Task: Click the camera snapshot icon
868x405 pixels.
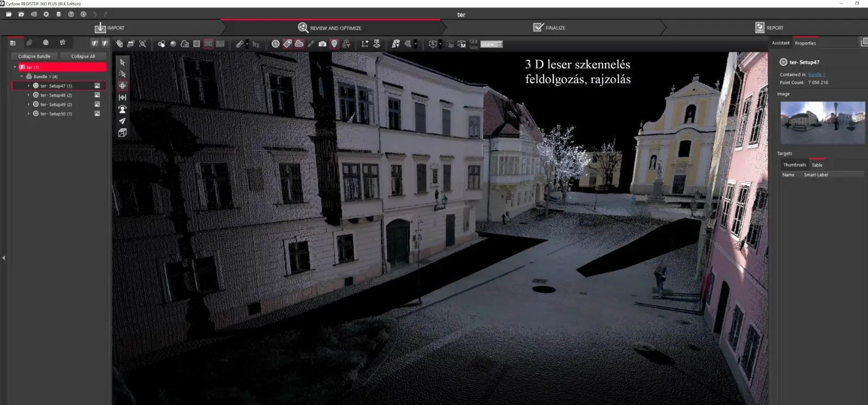Action: tap(322, 44)
